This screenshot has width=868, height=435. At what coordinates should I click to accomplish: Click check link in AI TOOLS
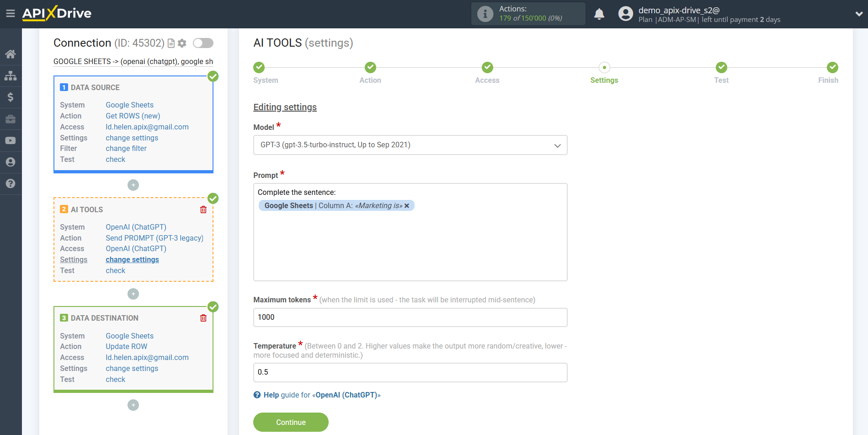116,270
